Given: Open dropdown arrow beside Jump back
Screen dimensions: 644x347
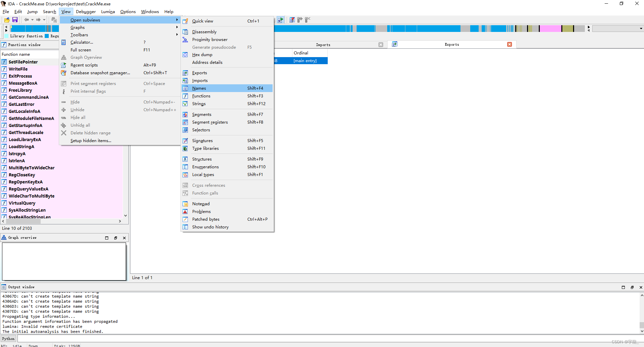Looking at the screenshot, I should tap(32, 20).
